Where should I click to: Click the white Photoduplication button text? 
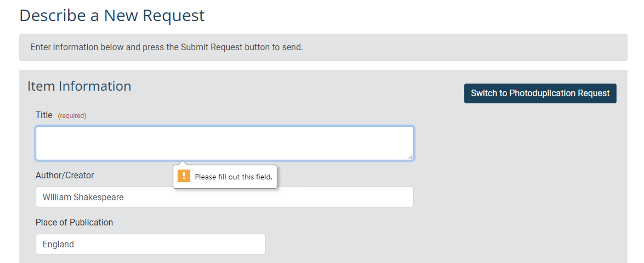(540, 93)
